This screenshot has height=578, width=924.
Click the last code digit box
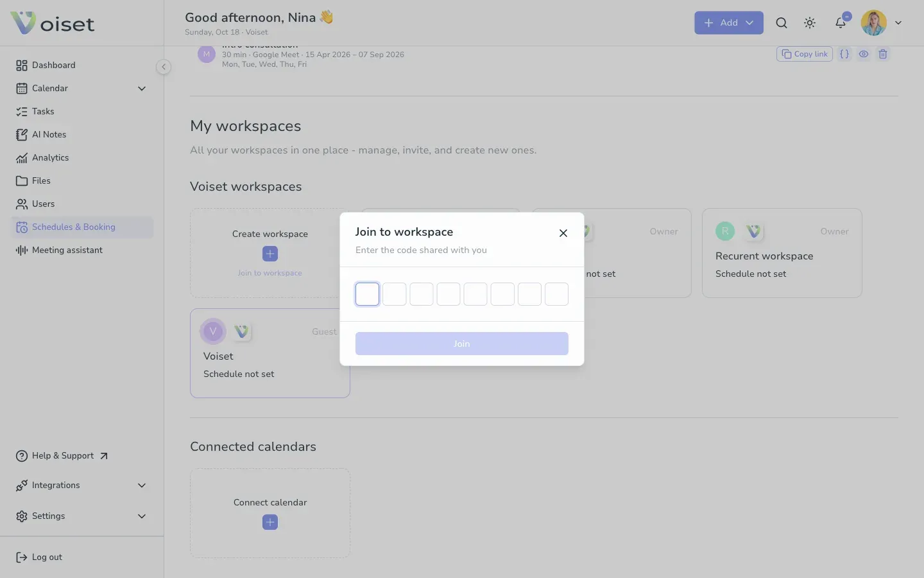[556, 294]
